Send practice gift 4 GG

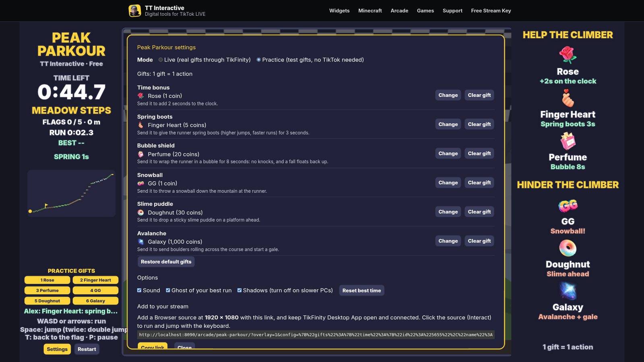coord(95,290)
